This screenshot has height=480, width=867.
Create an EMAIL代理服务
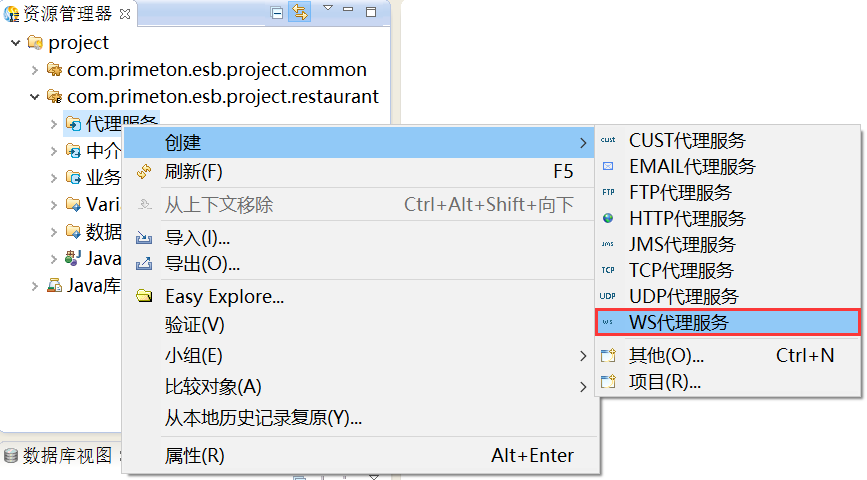point(728,166)
